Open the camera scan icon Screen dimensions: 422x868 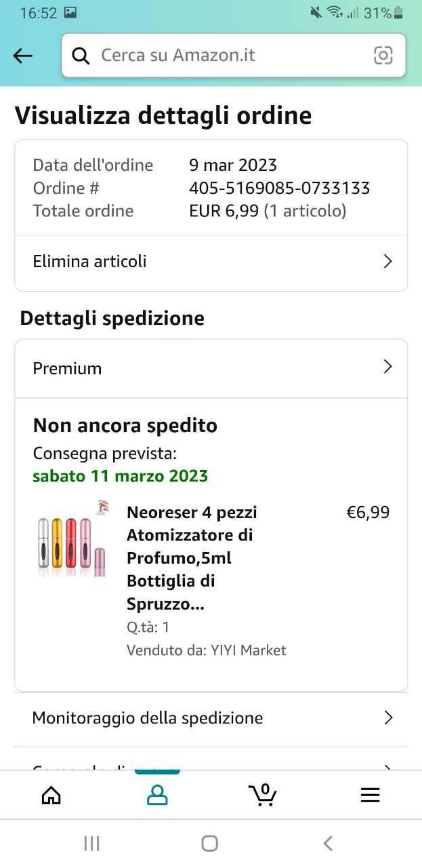[x=383, y=56]
